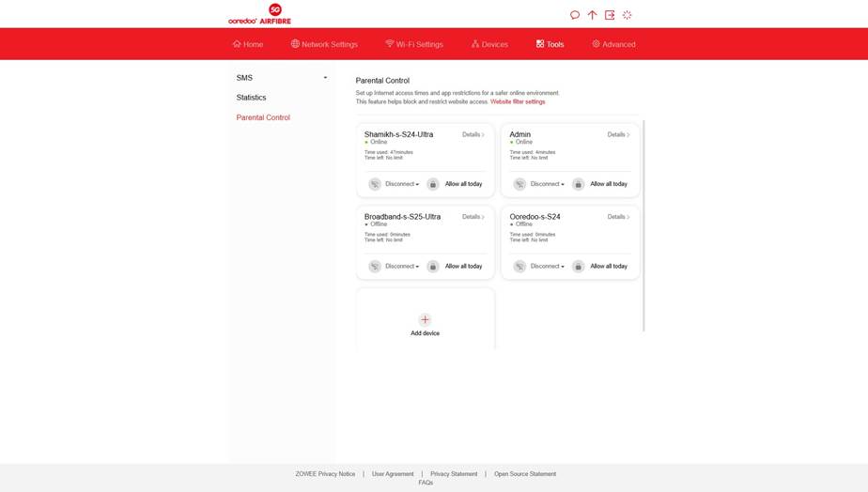
Task: Click the spinner refresh icon in header
Action: [x=627, y=15]
